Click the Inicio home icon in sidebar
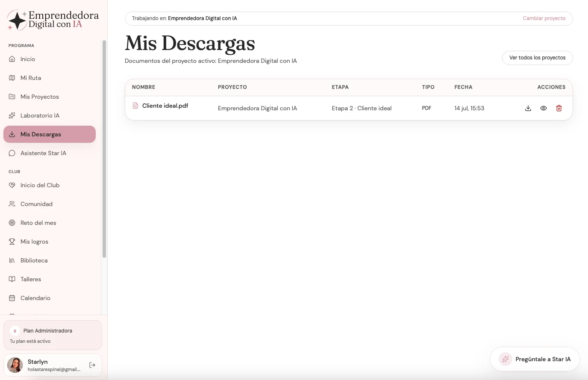Image resolution: width=588 pixels, height=380 pixels. click(12, 59)
